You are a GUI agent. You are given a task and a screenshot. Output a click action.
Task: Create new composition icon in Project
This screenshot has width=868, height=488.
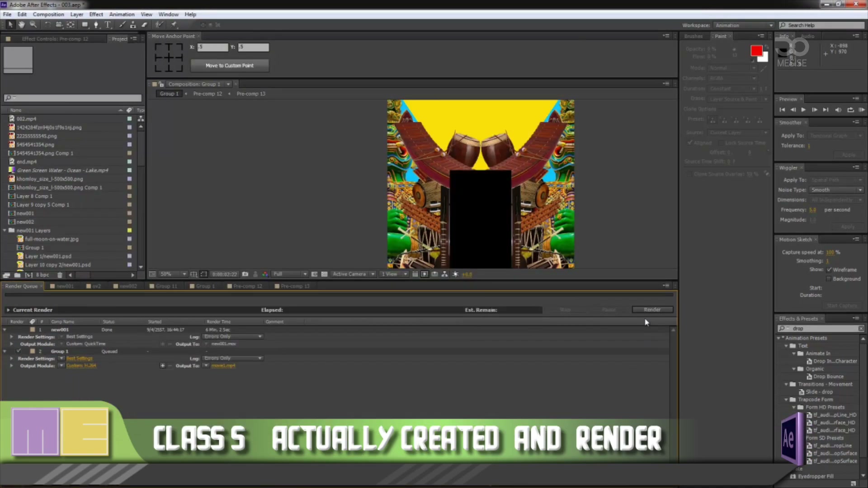click(x=28, y=275)
